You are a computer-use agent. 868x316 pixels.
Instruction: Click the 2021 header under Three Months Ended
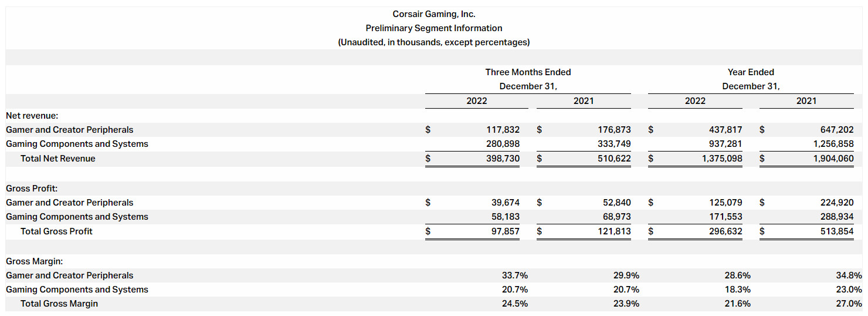tap(584, 101)
